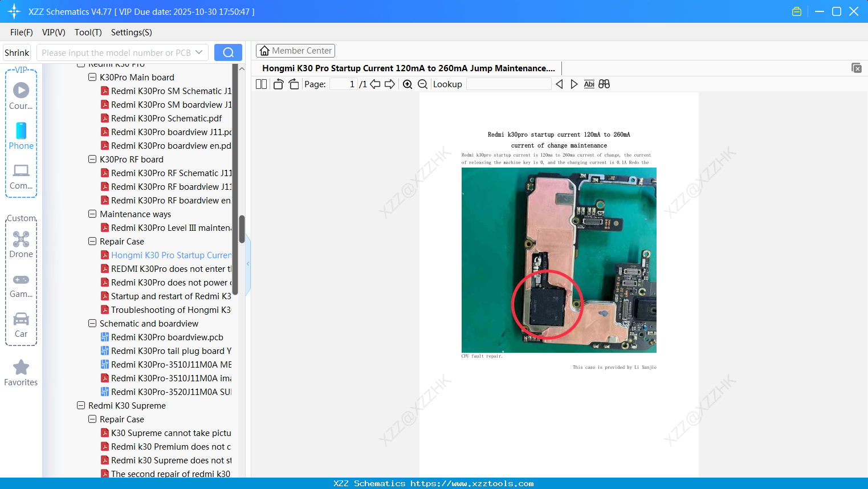Zoom out of the PDF page
This screenshot has height=489, width=868.
tap(422, 84)
